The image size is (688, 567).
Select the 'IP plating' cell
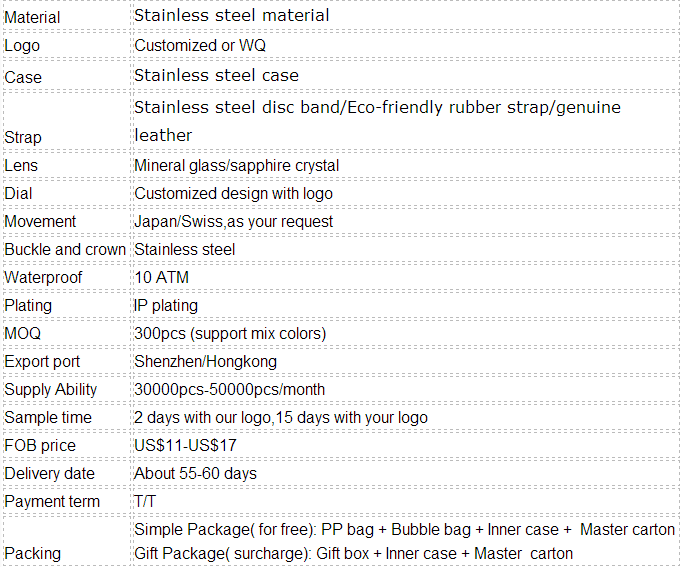click(166, 305)
